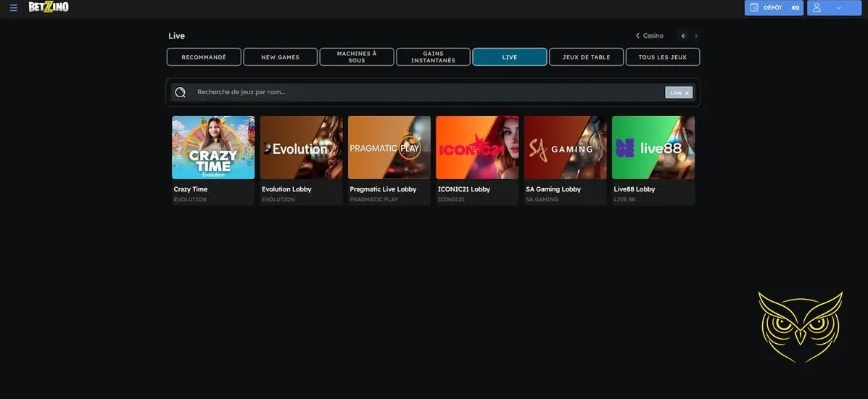Screen dimensions: 868x399
Task: Select the Machines à Sous tab
Action: coord(357,57)
